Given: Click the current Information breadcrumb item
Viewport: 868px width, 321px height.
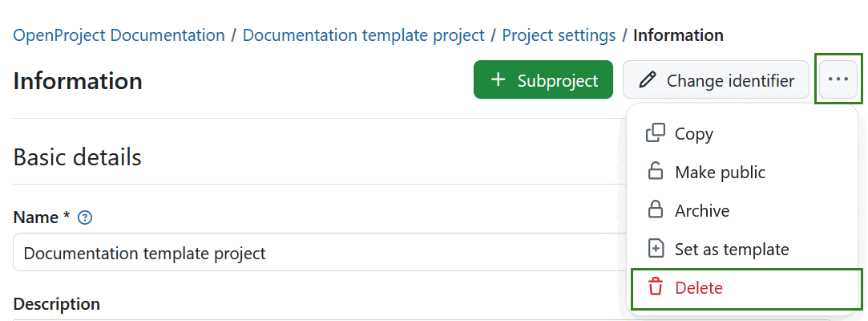Looking at the screenshot, I should pyautogui.click(x=678, y=35).
